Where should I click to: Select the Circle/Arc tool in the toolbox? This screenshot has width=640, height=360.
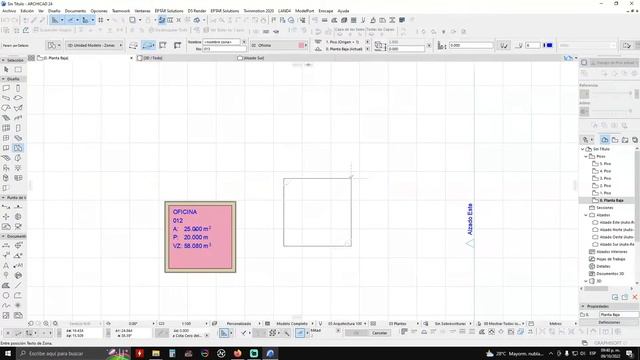(x=6, y=295)
